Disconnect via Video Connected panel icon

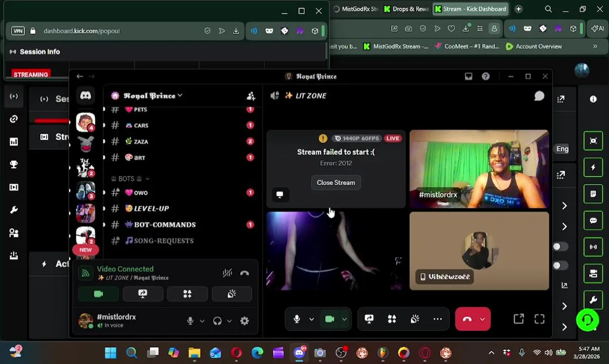[245, 273]
